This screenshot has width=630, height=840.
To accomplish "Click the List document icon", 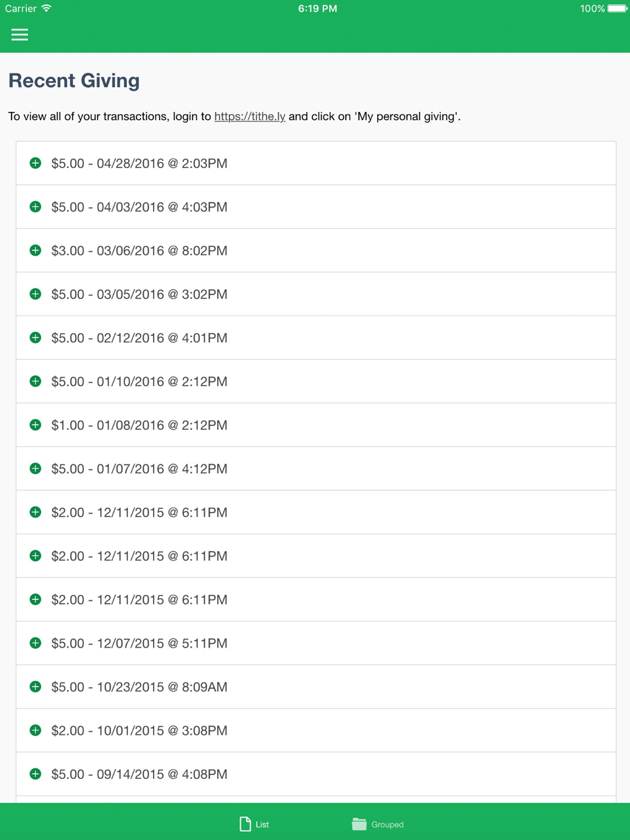I will pyautogui.click(x=245, y=824).
